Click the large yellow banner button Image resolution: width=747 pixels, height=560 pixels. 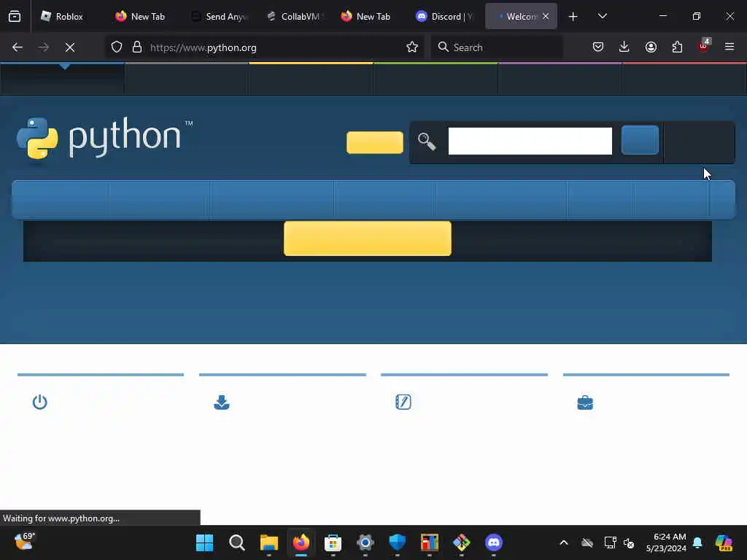368,238
